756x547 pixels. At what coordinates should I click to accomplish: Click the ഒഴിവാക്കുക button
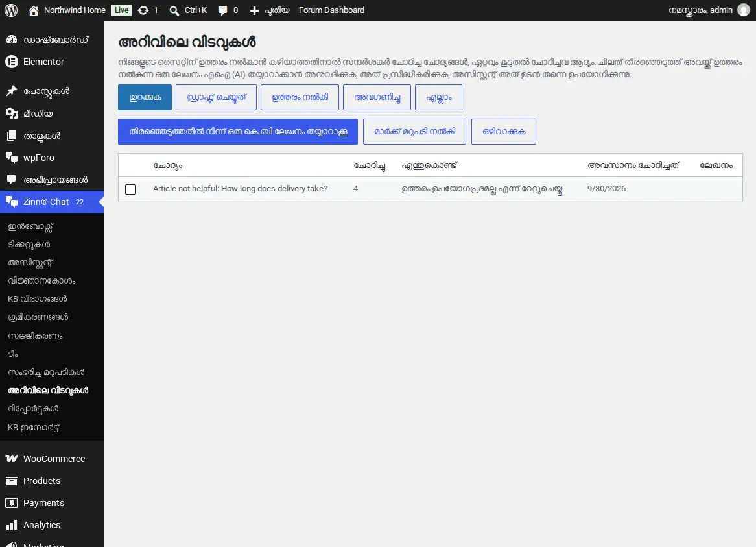coord(504,132)
